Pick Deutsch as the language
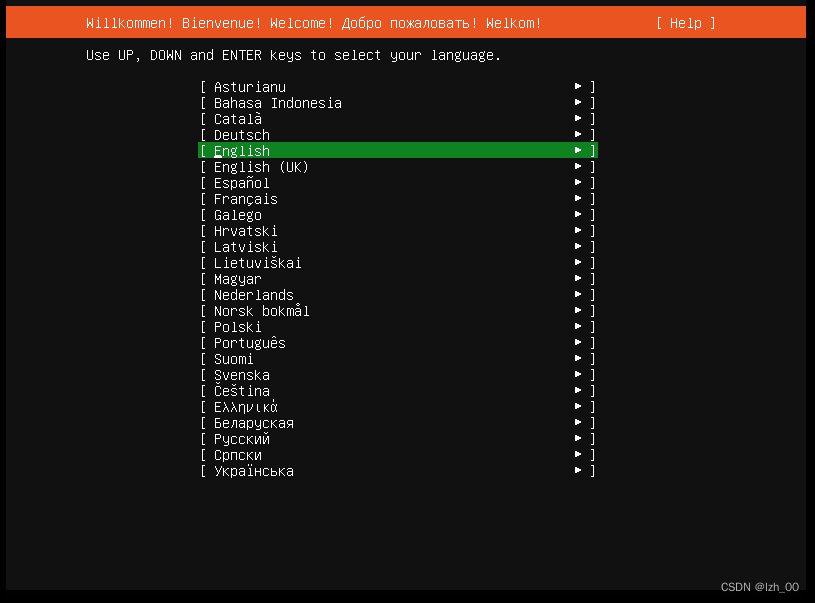Image resolution: width=815 pixels, height=603 pixels. [398, 135]
